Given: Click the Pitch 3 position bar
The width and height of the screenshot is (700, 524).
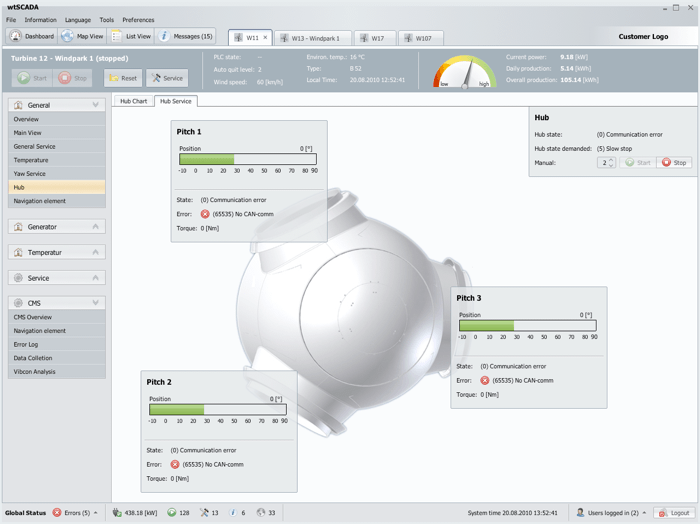Looking at the screenshot, I should (x=528, y=325).
